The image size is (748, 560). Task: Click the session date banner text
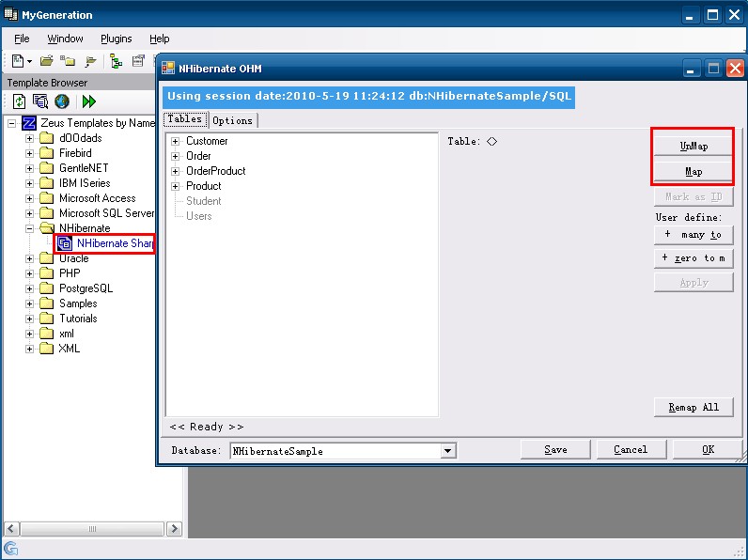pyautogui.click(x=368, y=97)
